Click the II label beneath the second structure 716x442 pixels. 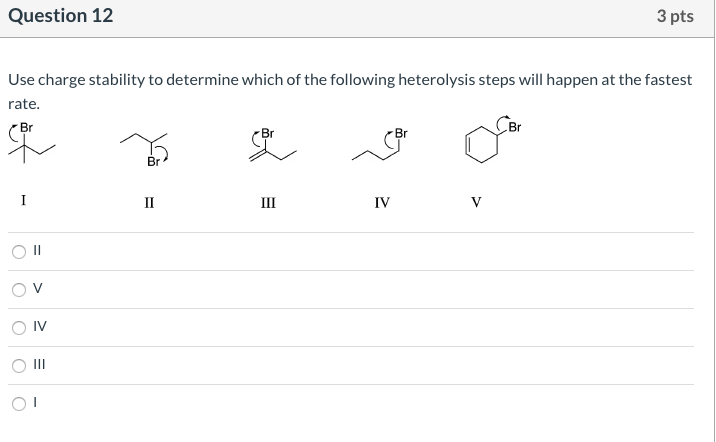[149, 202]
